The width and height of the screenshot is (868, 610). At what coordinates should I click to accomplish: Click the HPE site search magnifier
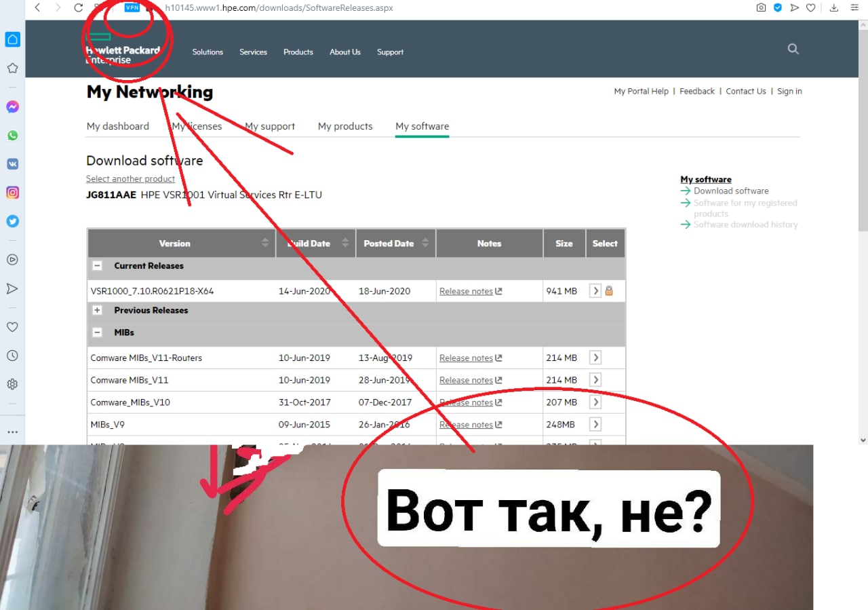tap(793, 49)
